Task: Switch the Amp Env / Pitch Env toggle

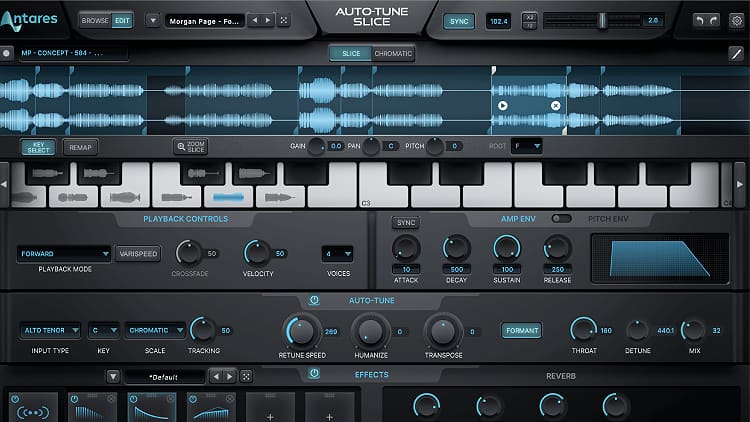Action: [561, 219]
